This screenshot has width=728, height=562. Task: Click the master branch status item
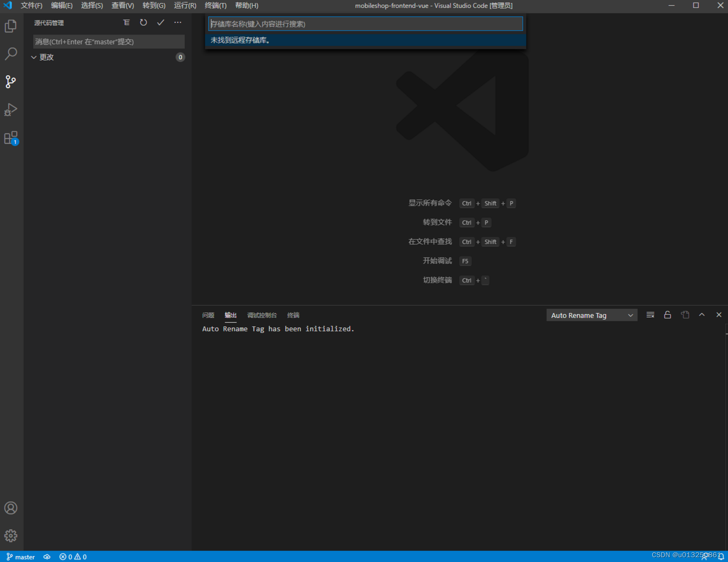pyautogui.click(x=21, y=557)
